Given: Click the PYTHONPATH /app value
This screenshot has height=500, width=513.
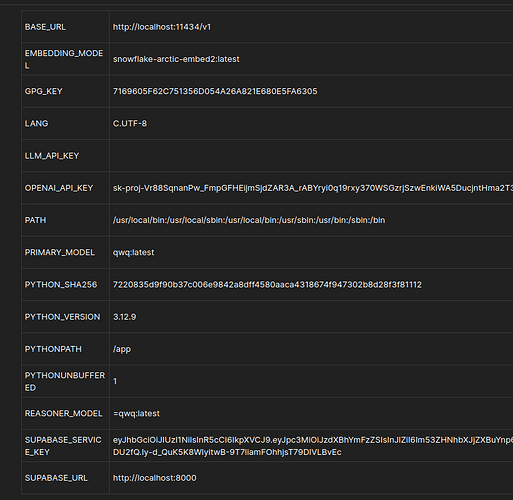Looking at the screenshot, I should pyautogui.click(x=122, y=349).
